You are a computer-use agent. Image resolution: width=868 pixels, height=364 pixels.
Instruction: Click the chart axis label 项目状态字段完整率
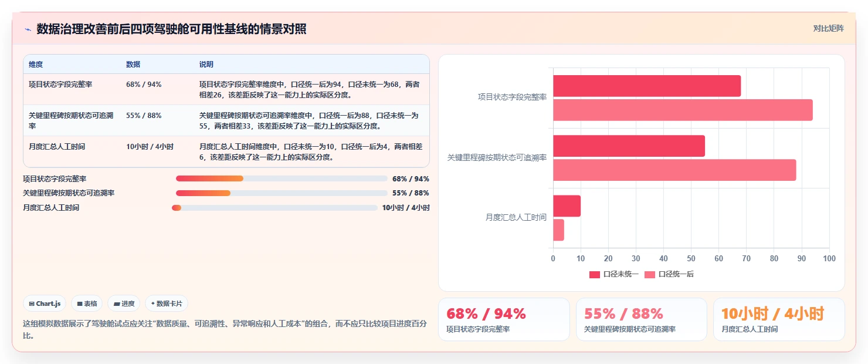click(512, 97)
